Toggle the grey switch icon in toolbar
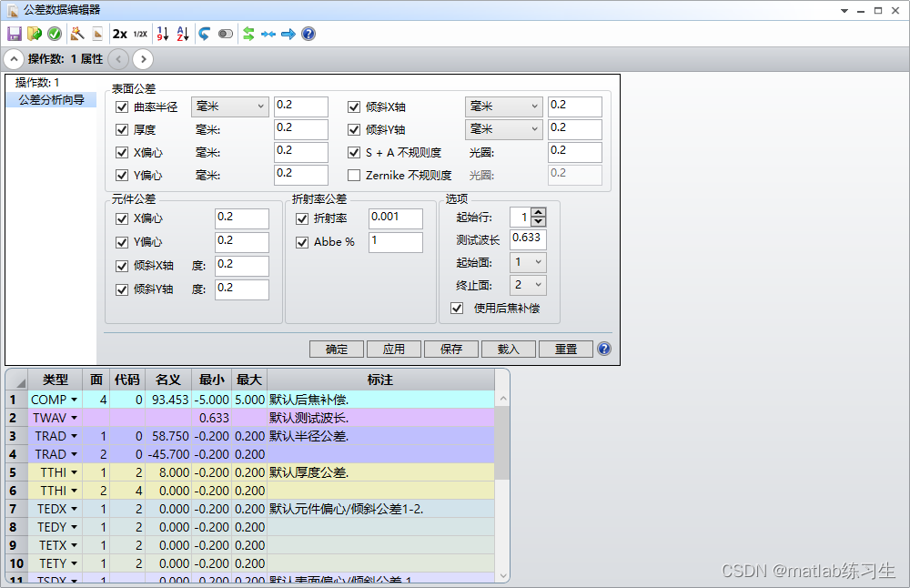The height and width of the screenshot is (588, 910). 226,34
